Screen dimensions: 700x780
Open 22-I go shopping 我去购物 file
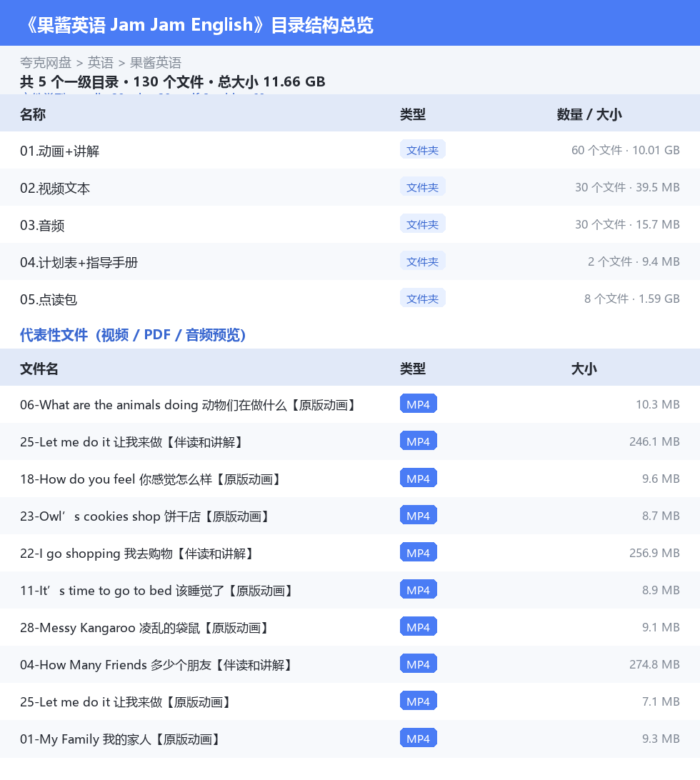[x=138, y=554]
